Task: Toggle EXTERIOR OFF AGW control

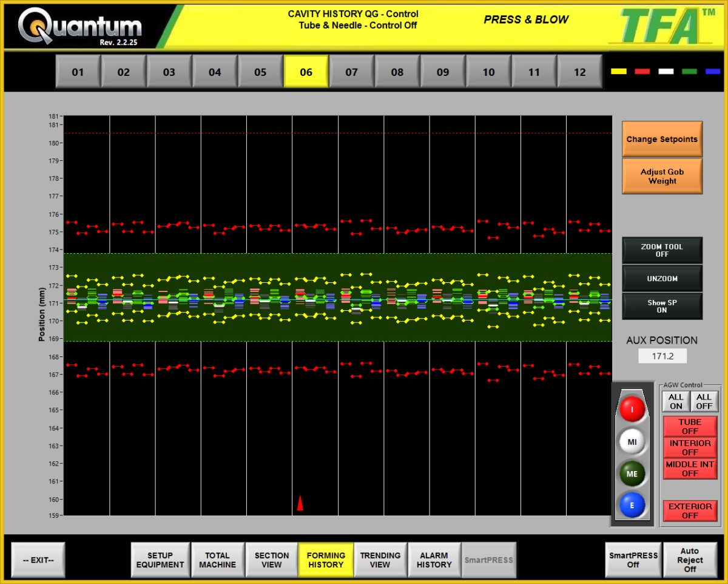Action: [690, 511]
